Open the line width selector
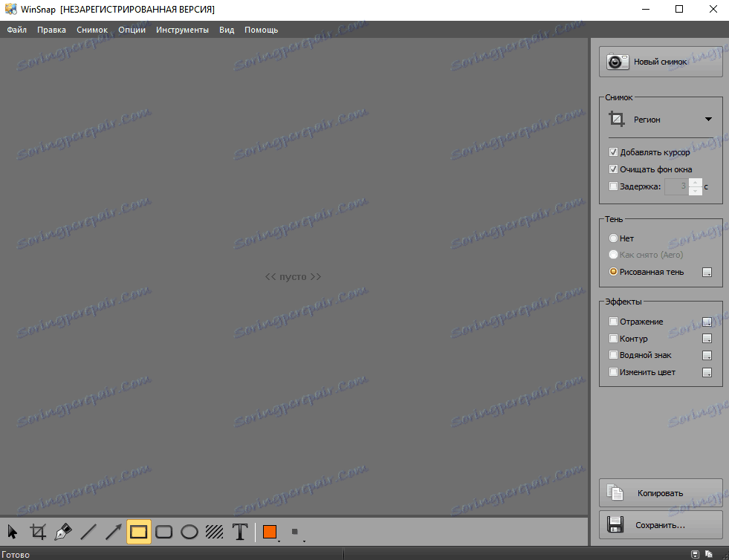The height and width of the screenshot is (560, 729). pos(297,532)
